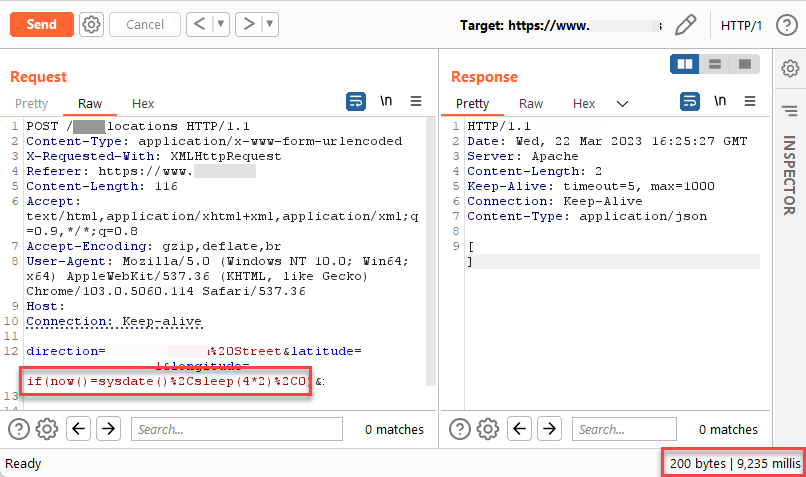Switch Response view to Raw tab
The height and width of the screenshot is (477, 806).
click(531, 104)
